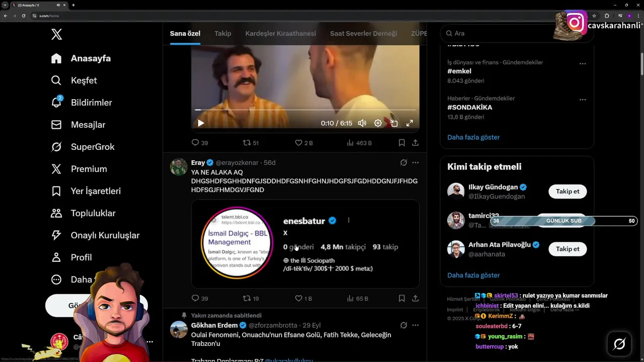Open browser extensions puzzle icon
The width and height of the screenshot is (644, 362).
607,16
